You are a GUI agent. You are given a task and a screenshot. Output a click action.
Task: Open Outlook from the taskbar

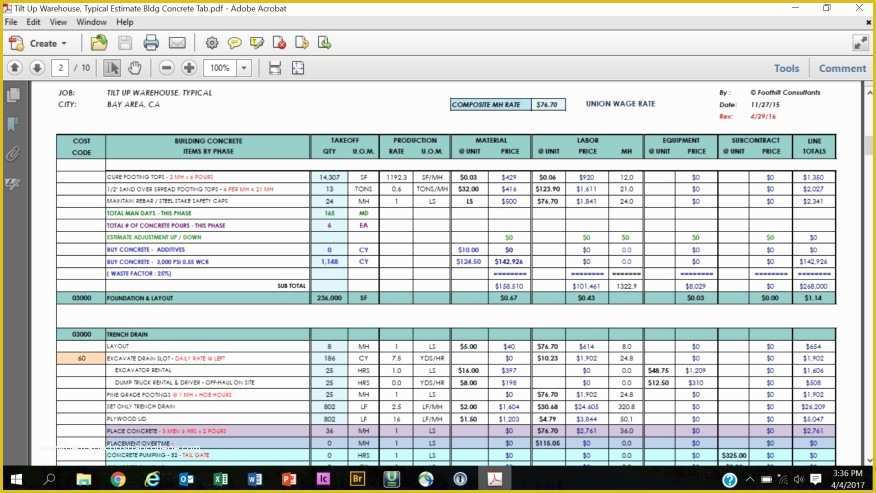tap(187, 479)
